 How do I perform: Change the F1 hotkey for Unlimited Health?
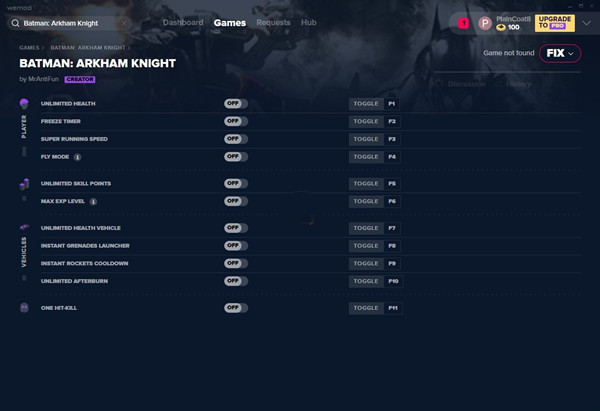click(x=392, y=104)
